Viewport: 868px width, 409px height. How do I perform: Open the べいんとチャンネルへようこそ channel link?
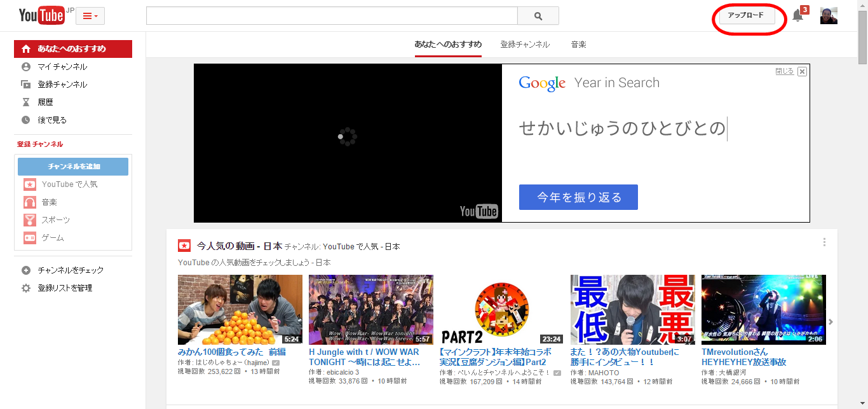coord(504,373)
